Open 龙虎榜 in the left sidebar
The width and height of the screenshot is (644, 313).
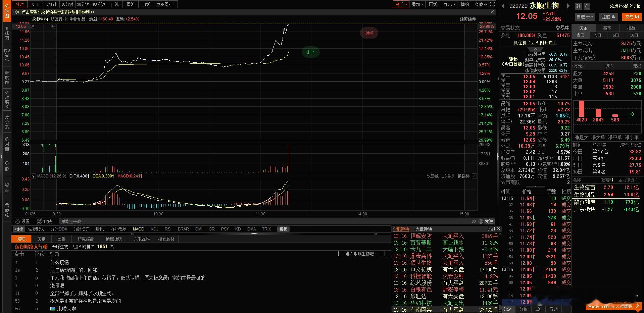(x=7, y=210)
